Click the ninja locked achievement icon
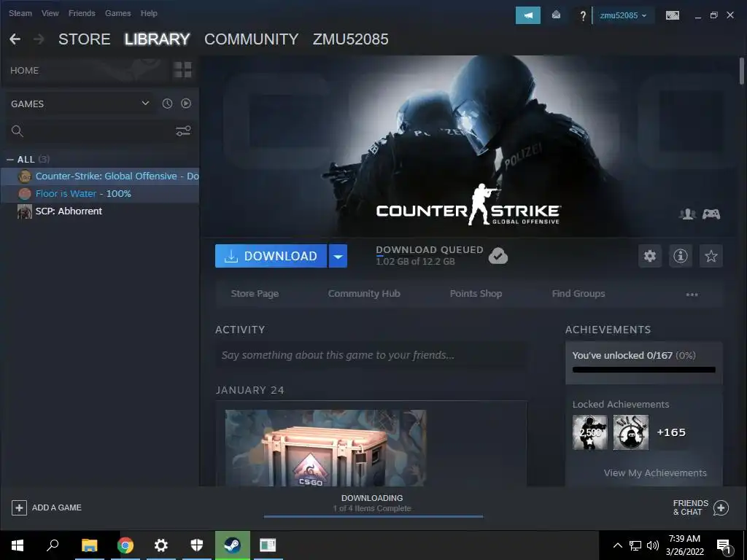Screen dimensions: 747x560 (x=631, y=432)
